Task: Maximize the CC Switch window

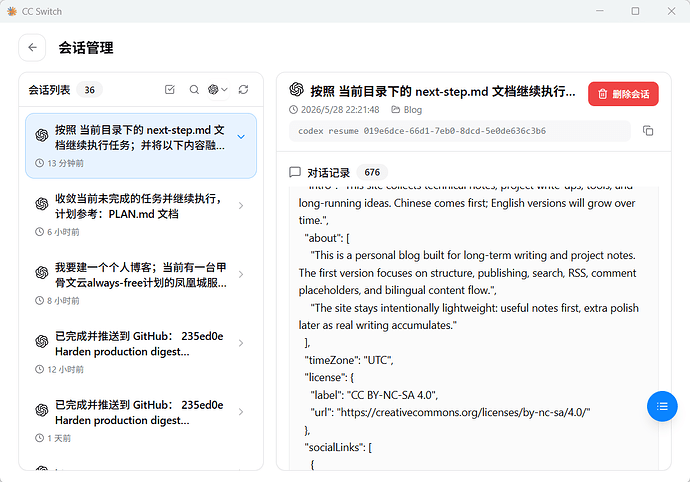Action: [635, 11]
